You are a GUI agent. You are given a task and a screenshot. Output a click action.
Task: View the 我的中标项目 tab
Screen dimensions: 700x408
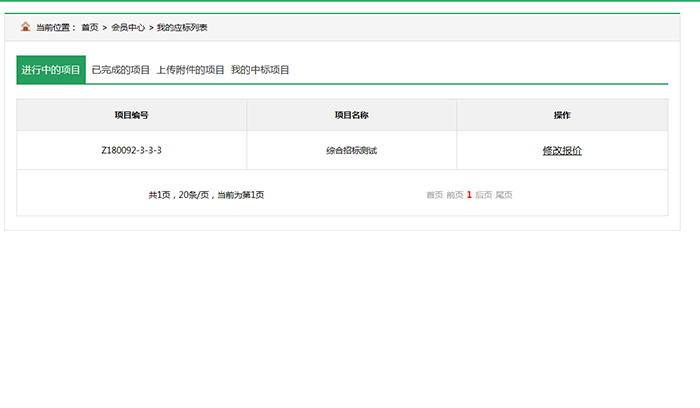click(260, 70)
